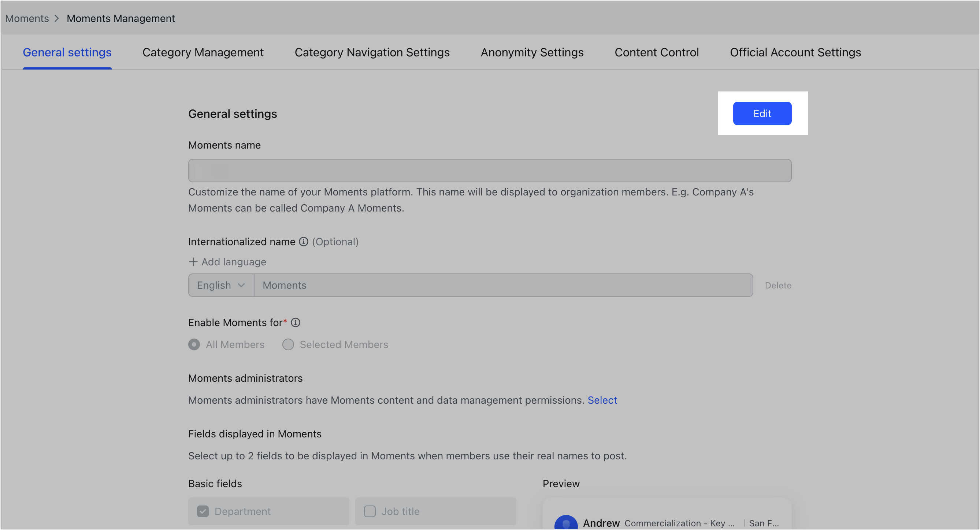
Task: Click Andrew's avatar in the preview
Action: [566, 523]
